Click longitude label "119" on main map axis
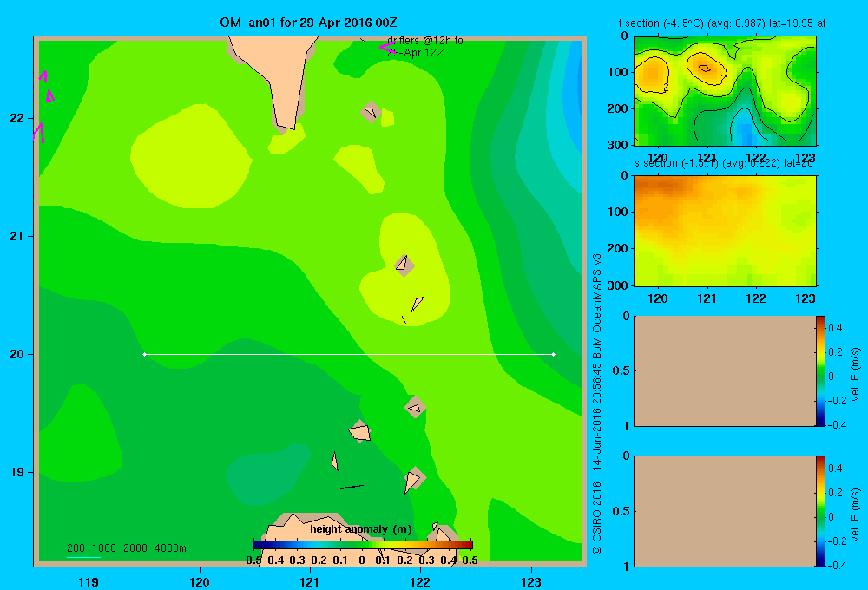The height and width of the screenshot is (590, 868). coord(89,581)
